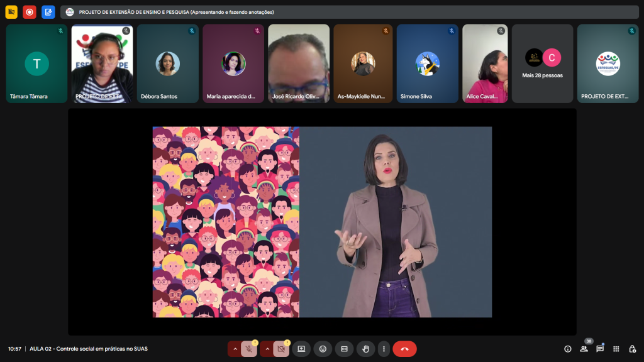Click the present screen icon
644x362 pixels.
[301, 349]
